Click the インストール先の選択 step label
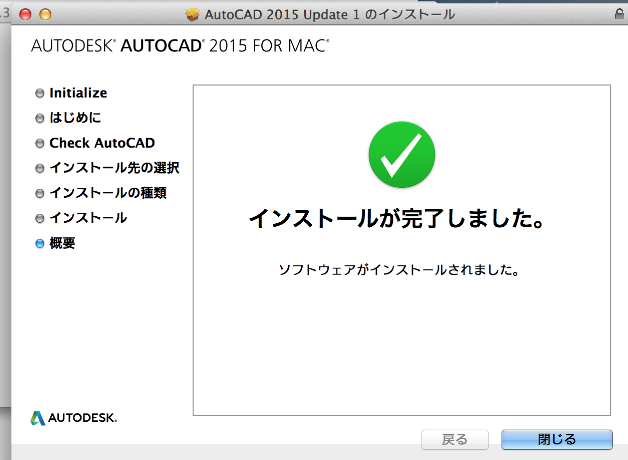Viewport: 628px width, 460px height. 114,168
